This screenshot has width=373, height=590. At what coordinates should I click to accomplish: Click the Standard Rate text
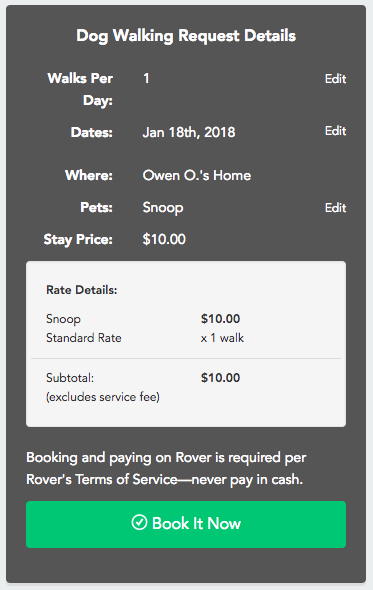point(84,338)
